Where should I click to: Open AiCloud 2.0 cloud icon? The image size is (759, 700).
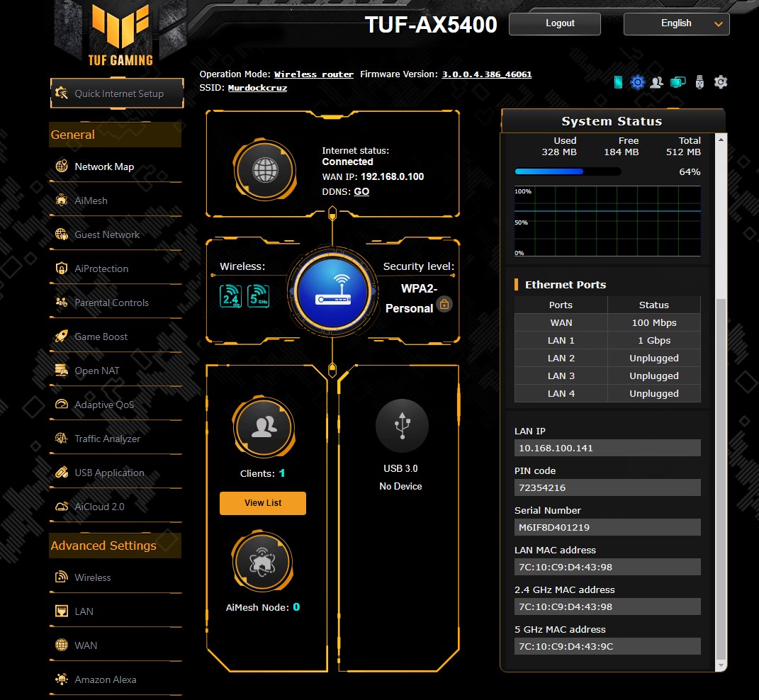(x=62, y=507)
